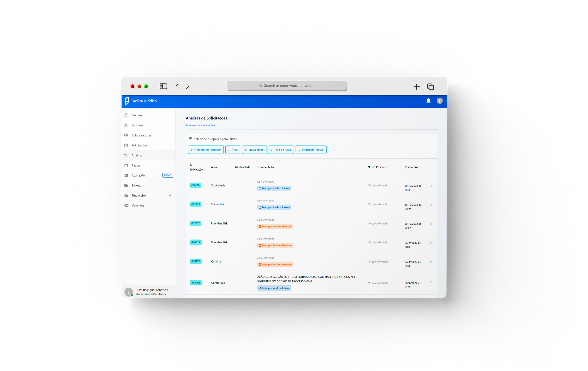This screenshot has width=588, height=371.
Task: Open the user avatar in the header
Action: click(x=440, y=101)
